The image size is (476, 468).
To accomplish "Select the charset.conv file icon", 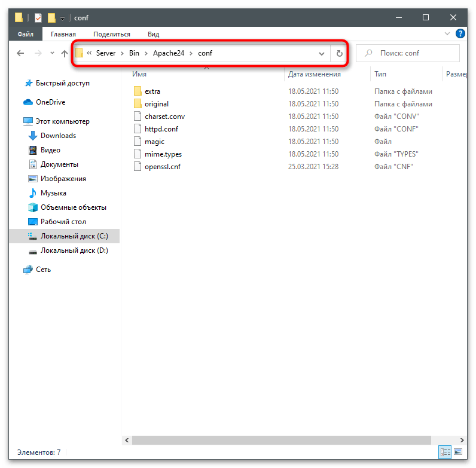I will (138, 116).
